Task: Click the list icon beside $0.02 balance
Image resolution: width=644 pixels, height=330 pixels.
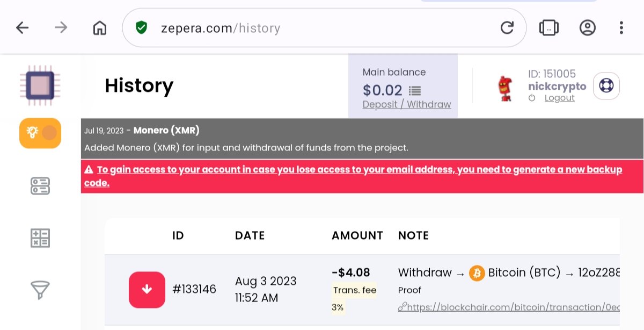Action: pyautogui.click(x=415, y=90)
